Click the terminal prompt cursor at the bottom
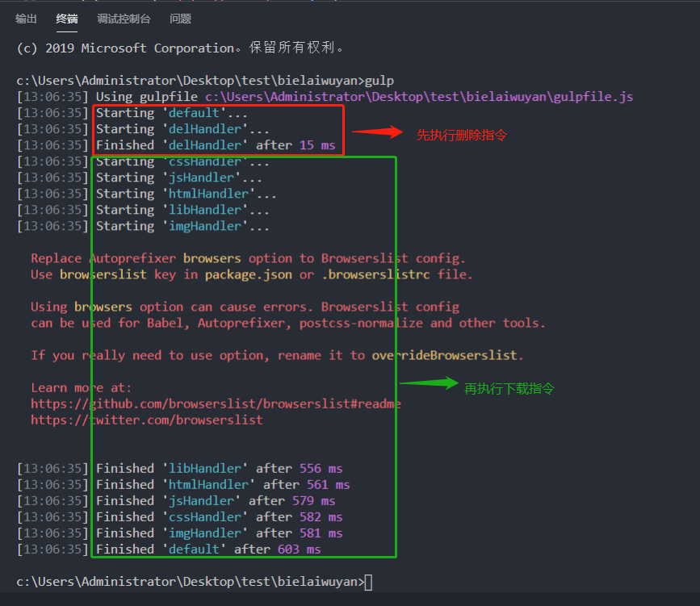Viewport: 700px width, 606px height. coord(368,583)
